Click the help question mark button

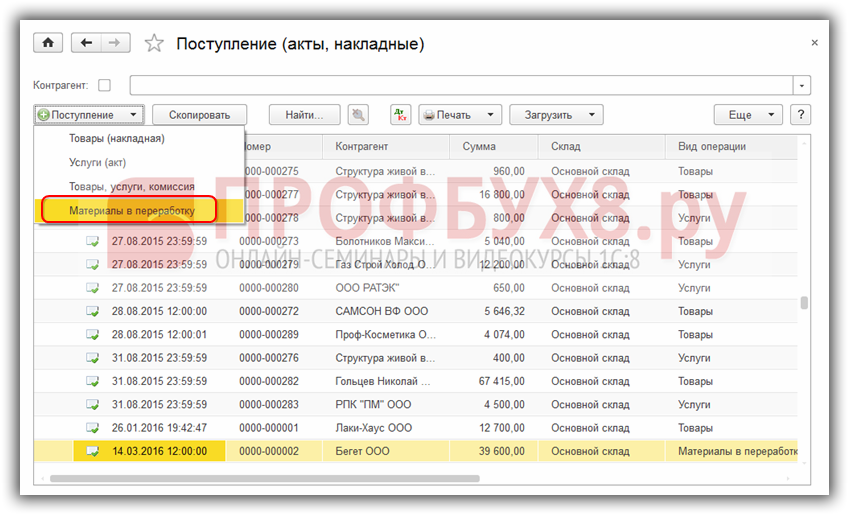point(800,115)
